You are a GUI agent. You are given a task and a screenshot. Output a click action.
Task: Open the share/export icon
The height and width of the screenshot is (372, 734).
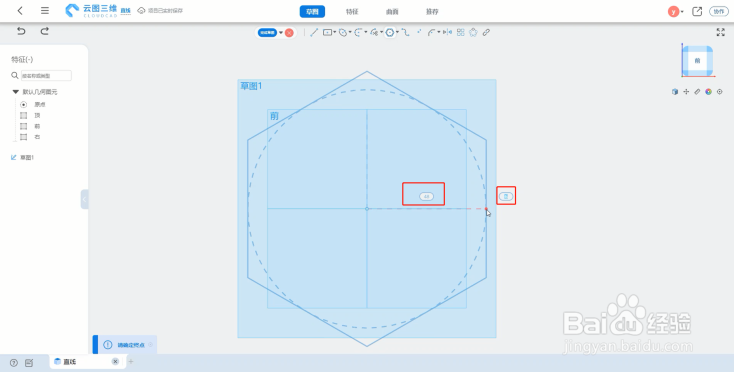point(697,11)
